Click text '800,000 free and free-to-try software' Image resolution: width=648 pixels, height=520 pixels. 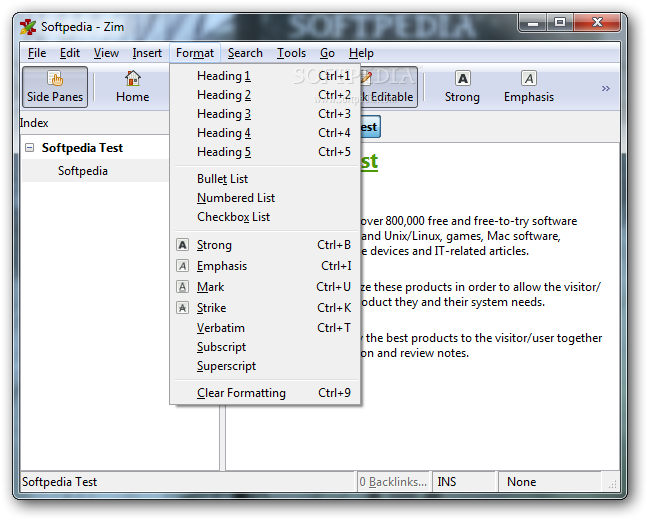[481, 221]
